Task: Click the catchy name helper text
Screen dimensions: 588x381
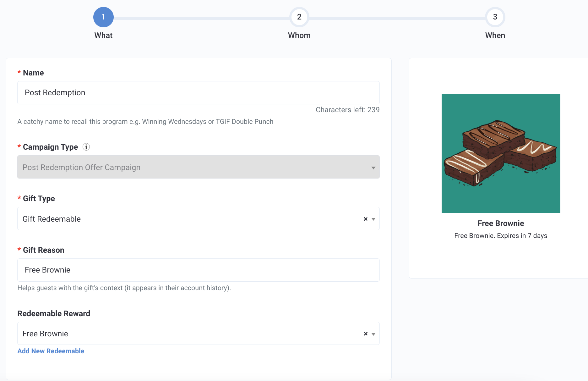Action: pos(145,122)
